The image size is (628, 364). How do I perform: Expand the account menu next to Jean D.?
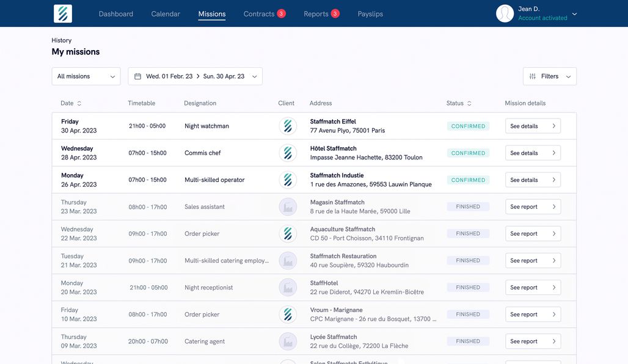573,13
